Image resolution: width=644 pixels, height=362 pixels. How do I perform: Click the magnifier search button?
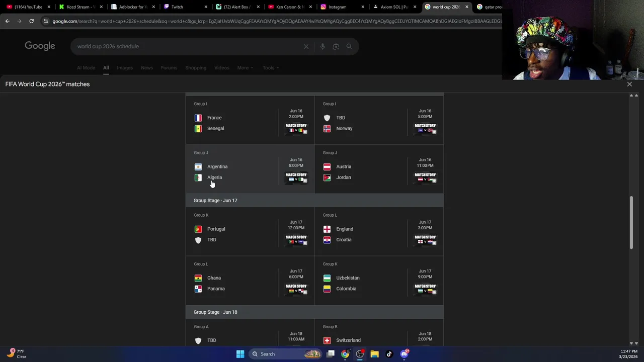pos(349,47)
